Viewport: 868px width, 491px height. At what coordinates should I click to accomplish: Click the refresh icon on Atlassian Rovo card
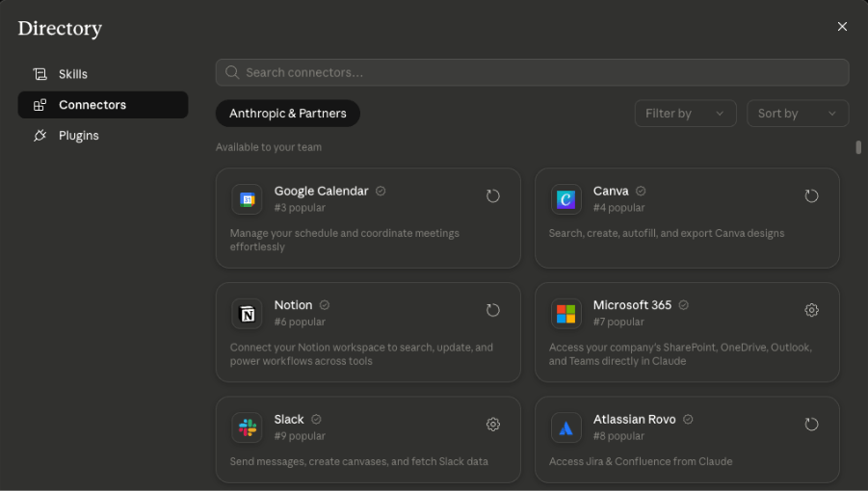(x=811, y=425)
